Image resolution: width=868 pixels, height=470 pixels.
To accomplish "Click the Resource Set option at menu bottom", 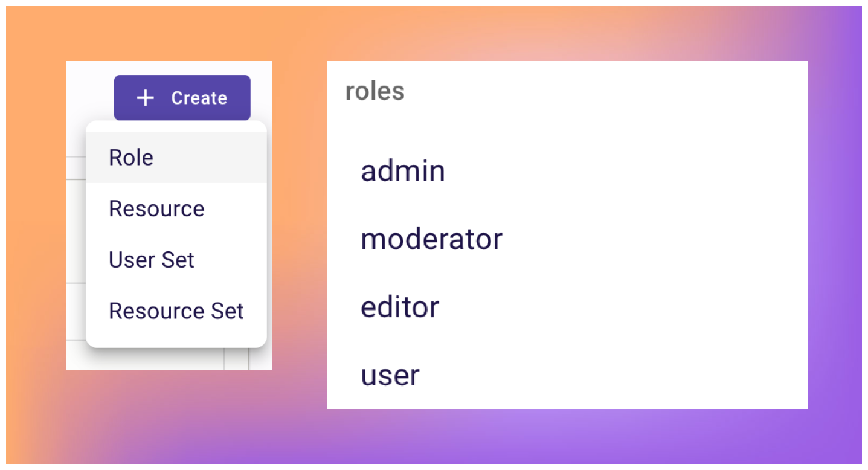I will (x=176, y=311).
